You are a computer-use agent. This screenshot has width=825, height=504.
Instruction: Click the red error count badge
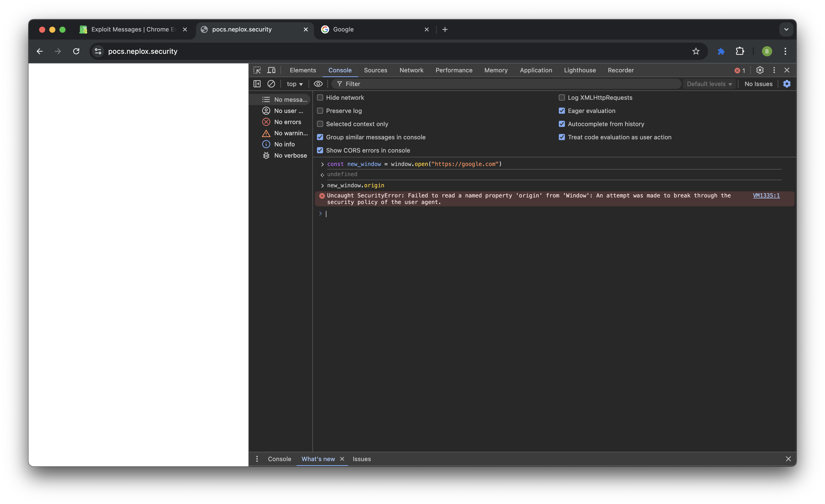[740, 71]
